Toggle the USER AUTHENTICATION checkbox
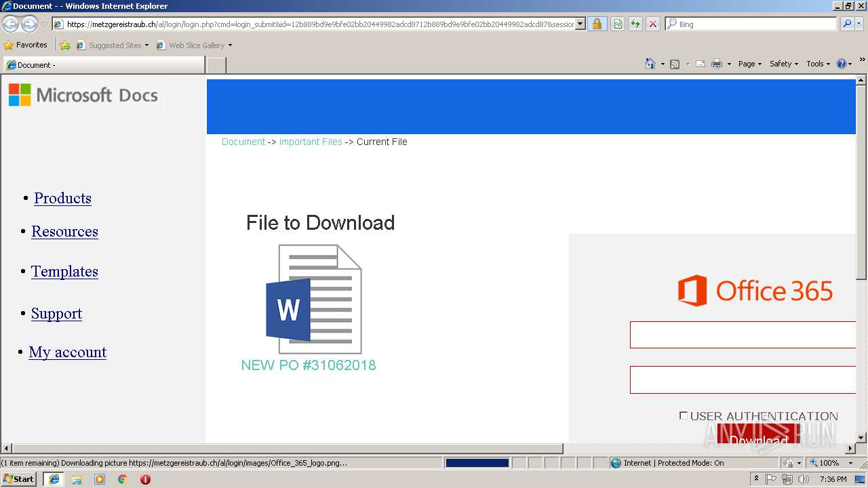Viewport: 868px width, 488px height. [684, 415]
